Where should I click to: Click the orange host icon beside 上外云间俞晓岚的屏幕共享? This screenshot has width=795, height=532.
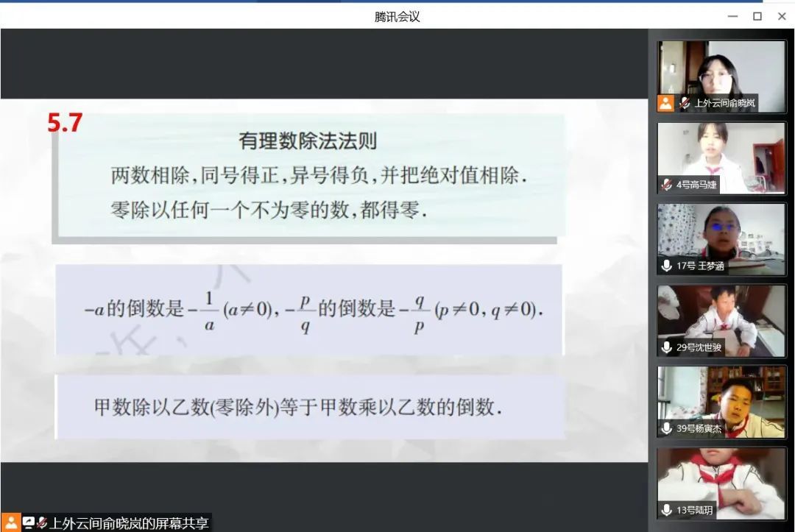coord(10,523)
